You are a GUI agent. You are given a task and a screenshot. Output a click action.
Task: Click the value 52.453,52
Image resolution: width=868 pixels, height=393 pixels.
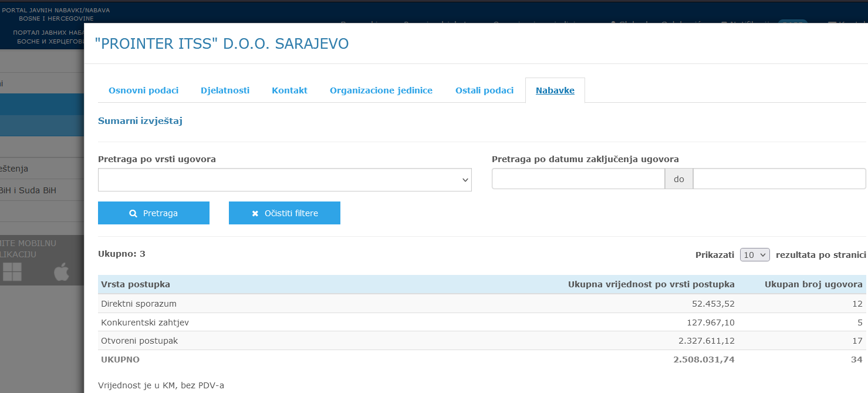tap(713, 304)
